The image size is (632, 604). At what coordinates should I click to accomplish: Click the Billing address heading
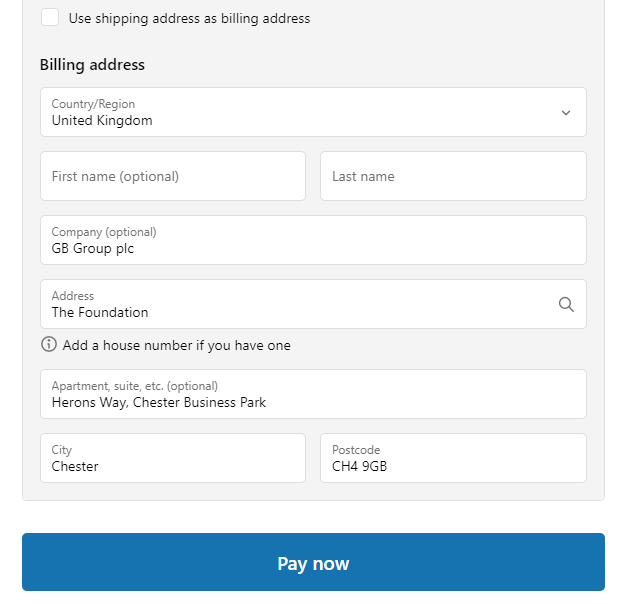92,65
